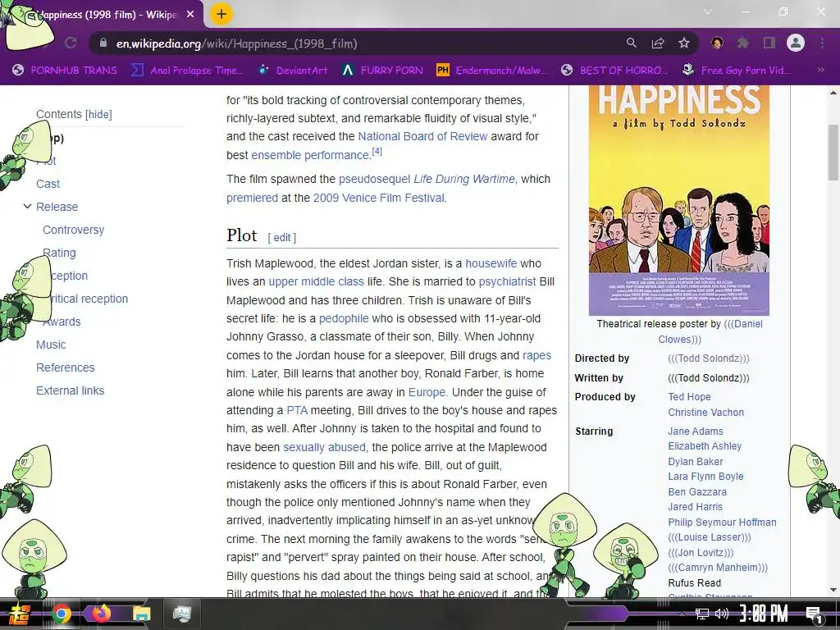Open the Ted Hope producer link
840x630 pixels.
(x=689, y=397)
